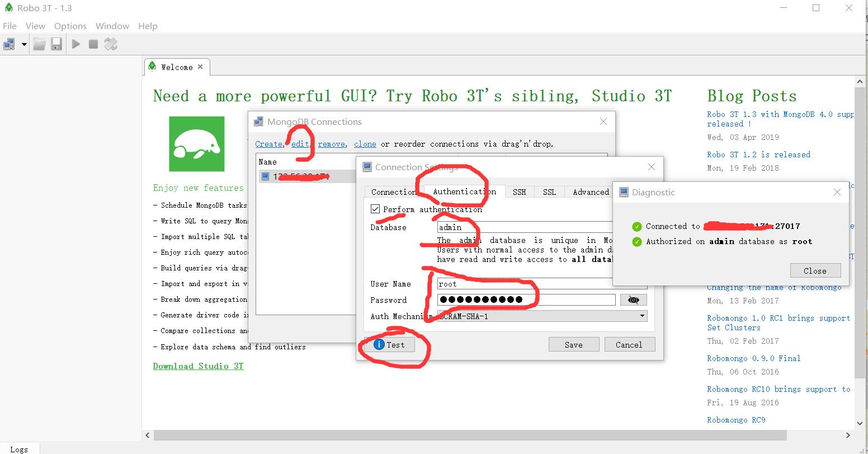Open the Options menu

(70, 26)
